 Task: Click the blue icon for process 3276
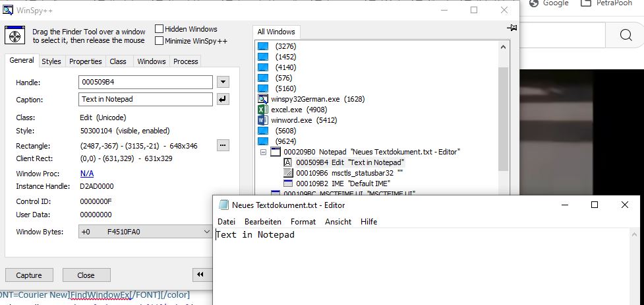point(263,46)
